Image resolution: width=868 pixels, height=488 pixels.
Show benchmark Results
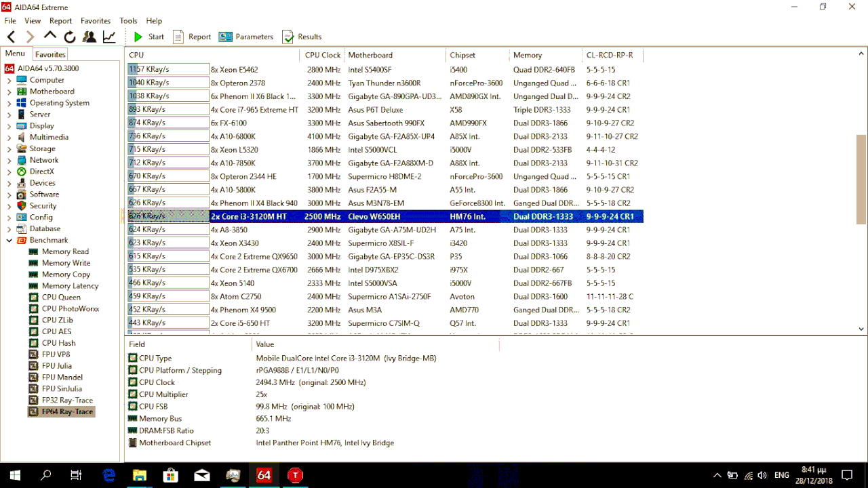[302, 37]
